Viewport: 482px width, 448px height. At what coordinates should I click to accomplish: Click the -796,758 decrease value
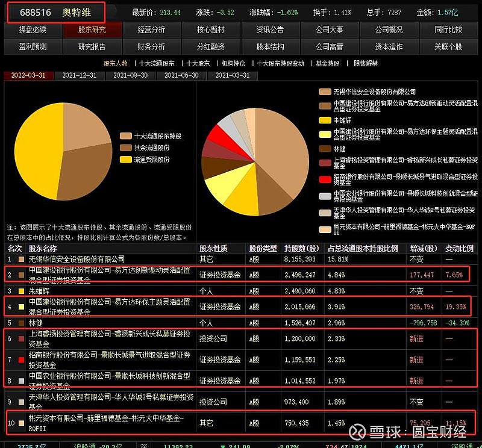424,323
